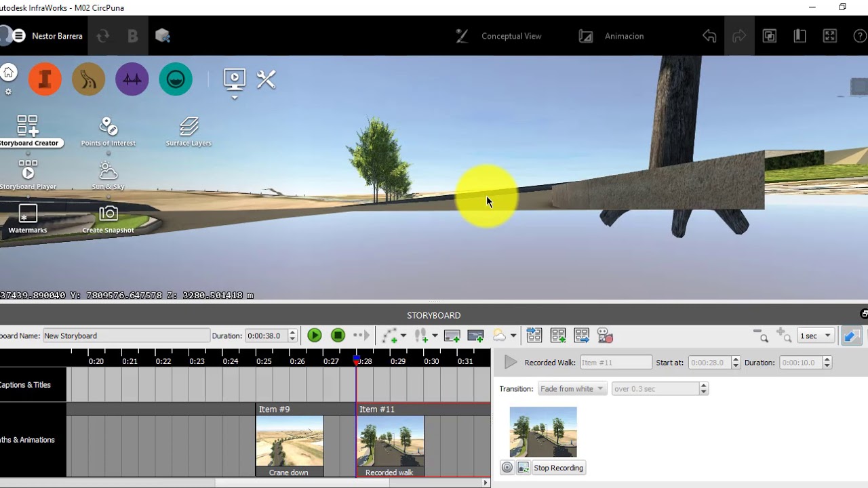This screenshot has height=488, width=868.
Task: Click the sync arrows icon in top bar
Action: point(103,36)
